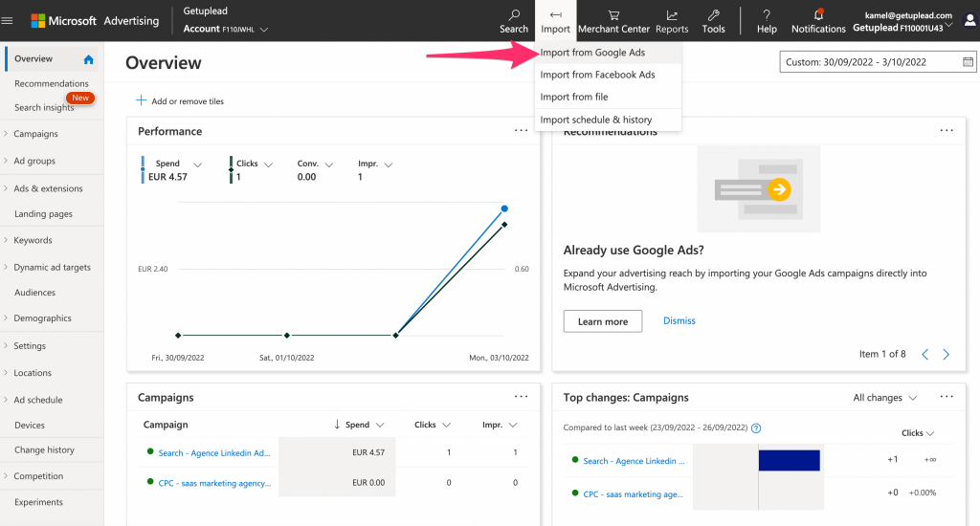Open the Tools menu

click(x=713, y=21)
